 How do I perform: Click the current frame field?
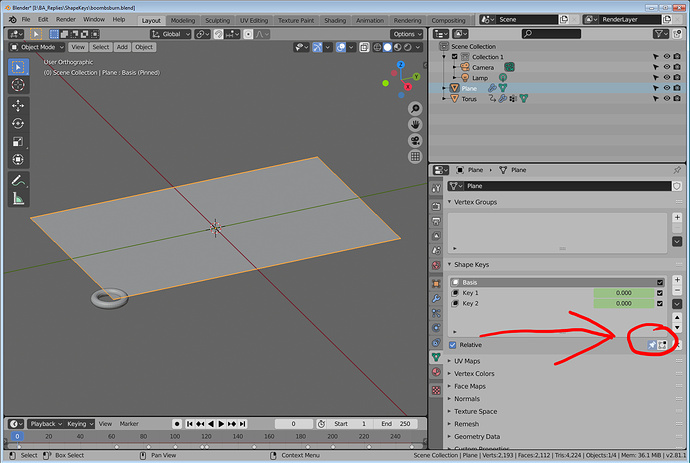click(x=294, y=424)
